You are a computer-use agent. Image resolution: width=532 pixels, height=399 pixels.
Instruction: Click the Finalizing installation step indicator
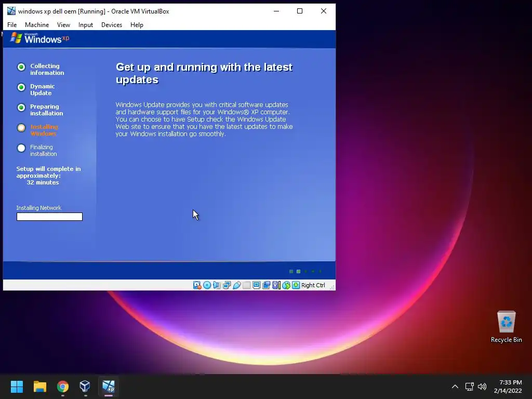pyautogui.click(x=21, y=148)
